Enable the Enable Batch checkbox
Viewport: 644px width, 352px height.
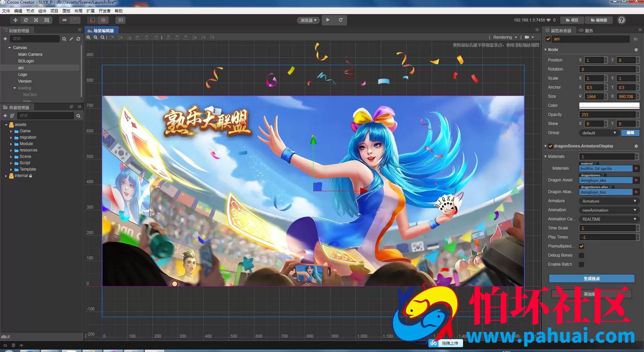pos(582,264)
